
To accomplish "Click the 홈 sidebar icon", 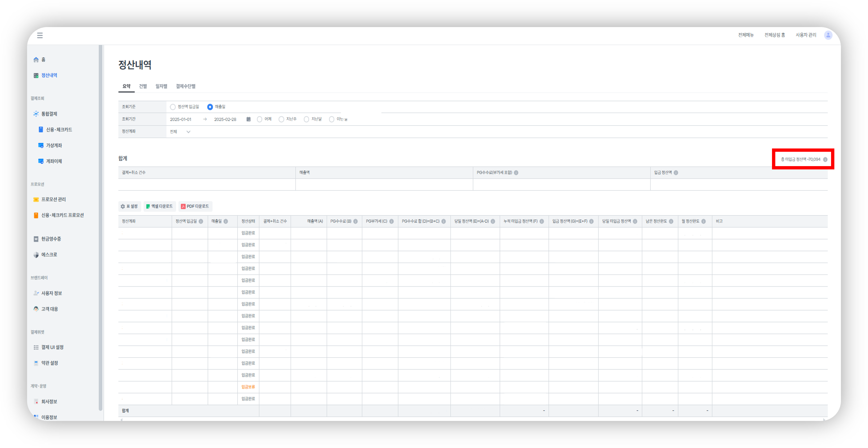I will (36, 60).
